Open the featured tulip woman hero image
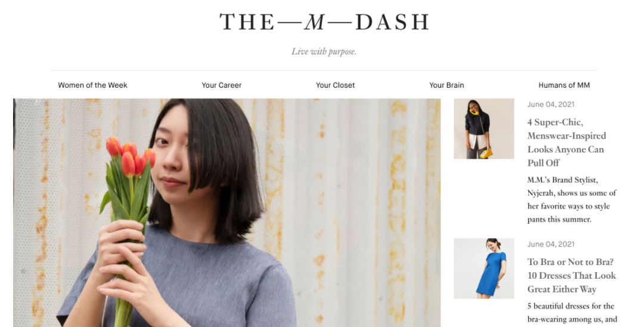This screenshot has height=327, width=644. coord(227,212)
